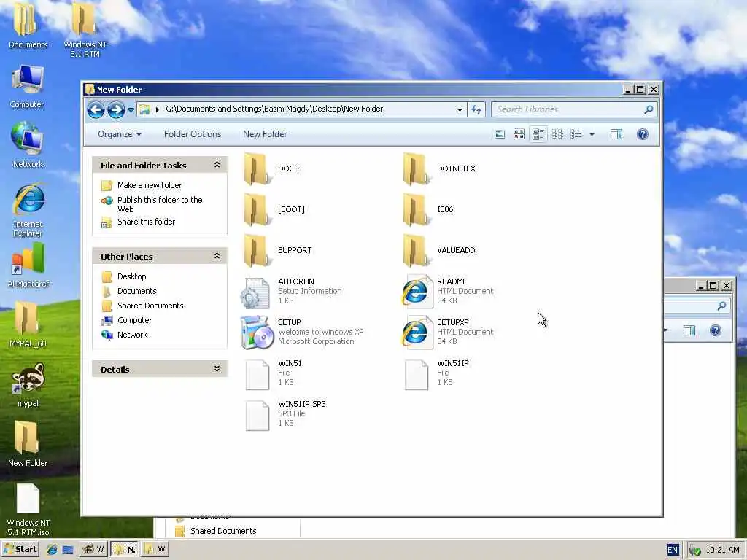Select New Folder icon on desktop
Image resolution: width=747 pixels, height=560 pixels.
[x=28, y=444]
